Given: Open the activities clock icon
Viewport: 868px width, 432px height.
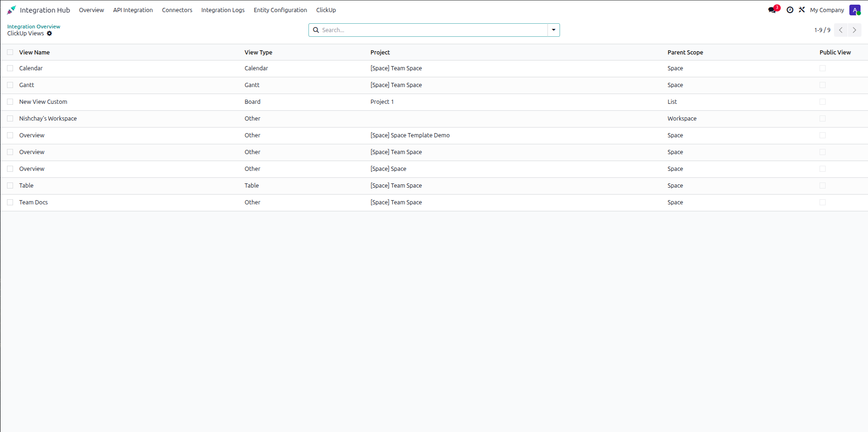Looking at the screenshot, I should (x=790, y=10).
